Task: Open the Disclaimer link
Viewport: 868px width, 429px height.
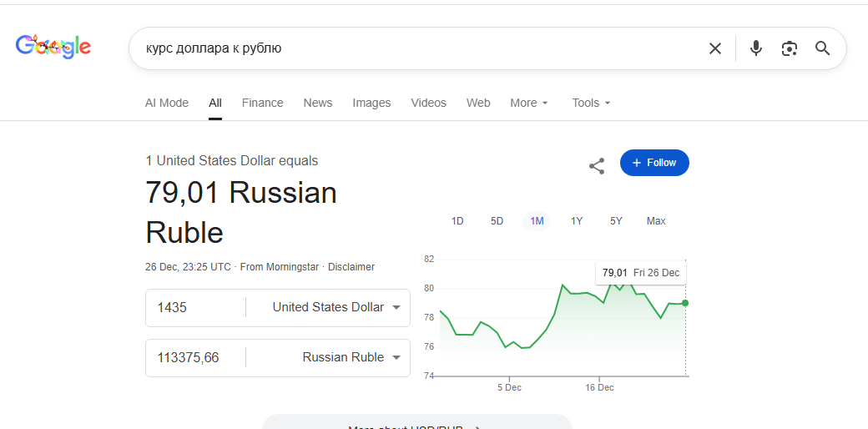Action: pos(351,267)
